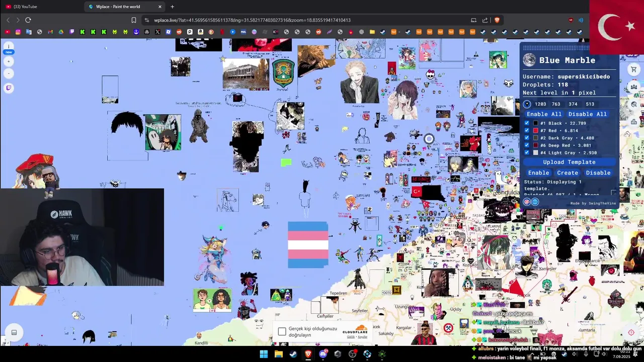Click the template Disable button
Image resolution: width=644 pixels, height=362 pixels.
(x=598, y=172)
